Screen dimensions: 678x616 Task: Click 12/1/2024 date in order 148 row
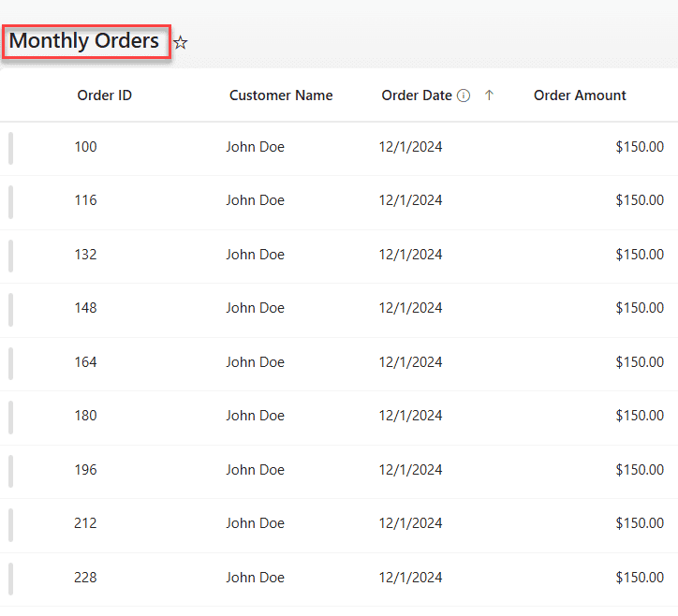pos(410,308)
